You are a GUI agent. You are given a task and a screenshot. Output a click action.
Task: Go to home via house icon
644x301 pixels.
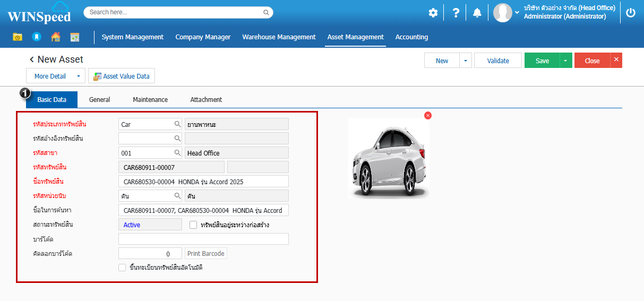(55, 37)
